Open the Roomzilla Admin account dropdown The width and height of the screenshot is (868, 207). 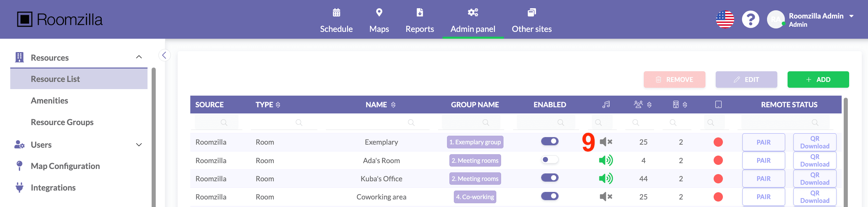coord(851,16)
